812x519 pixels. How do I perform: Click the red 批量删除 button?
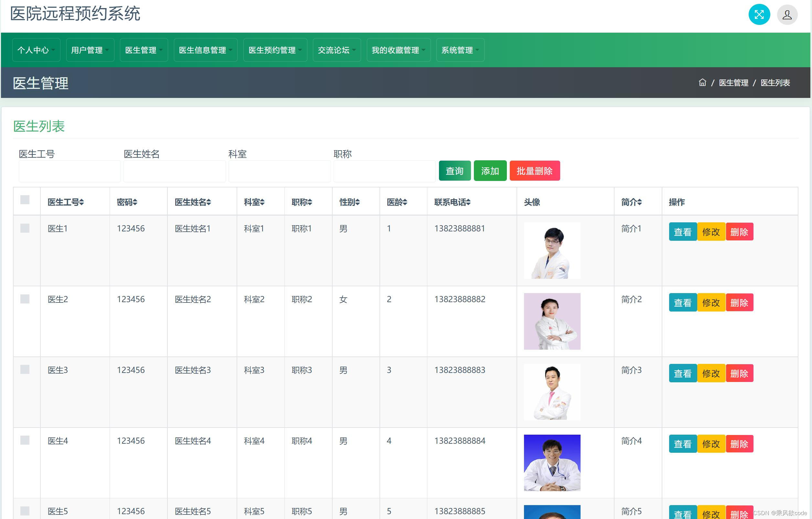click(534, 171)
